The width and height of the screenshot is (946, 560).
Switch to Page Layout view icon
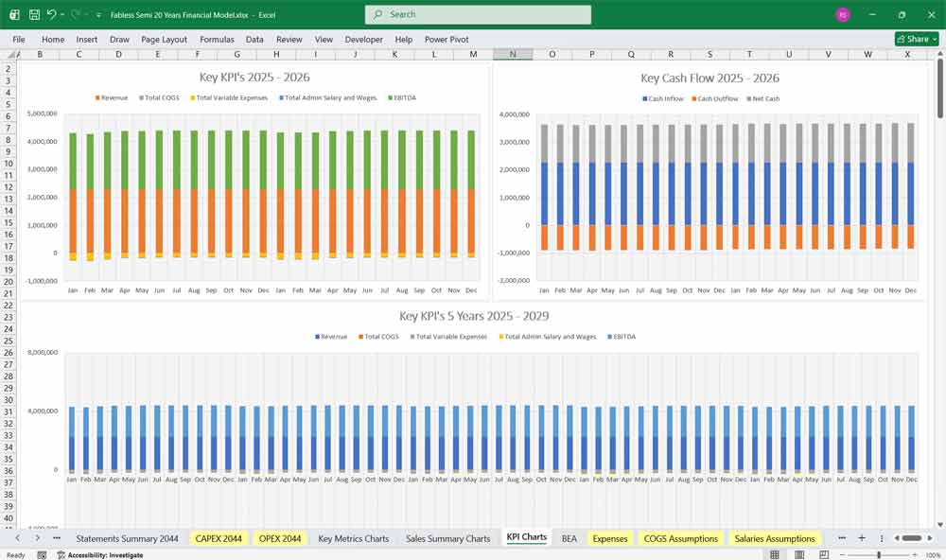coord(799,555)
